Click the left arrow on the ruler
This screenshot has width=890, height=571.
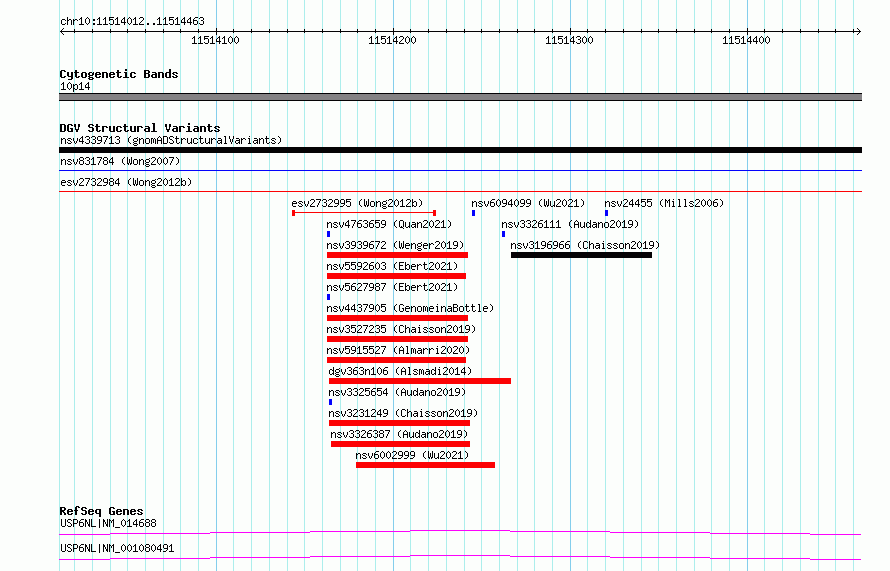click(62, 31)
